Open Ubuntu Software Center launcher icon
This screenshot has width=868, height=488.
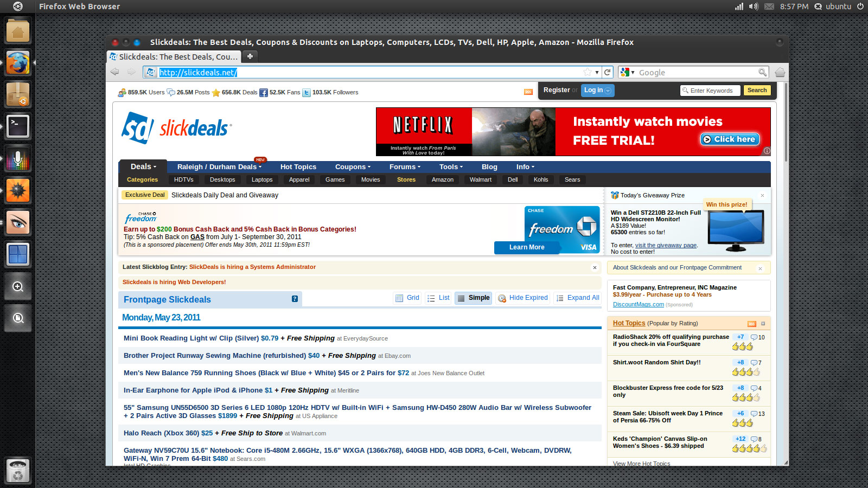pos(17,95)
